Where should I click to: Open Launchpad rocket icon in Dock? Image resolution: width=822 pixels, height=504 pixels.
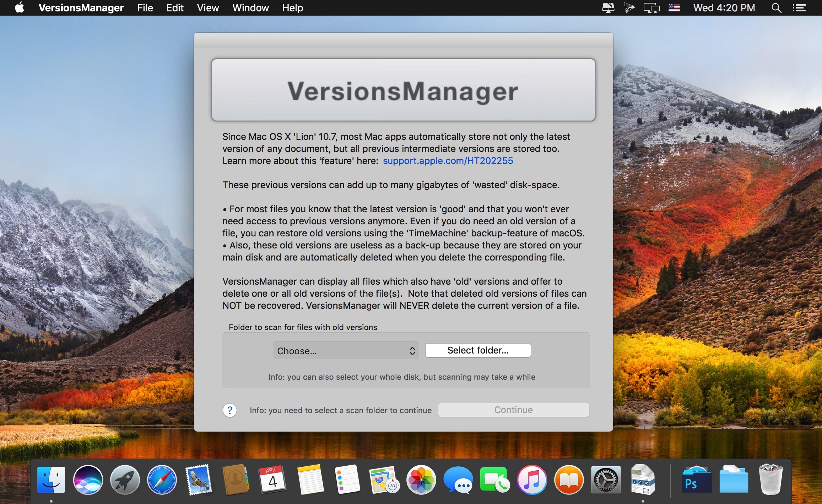125,480
